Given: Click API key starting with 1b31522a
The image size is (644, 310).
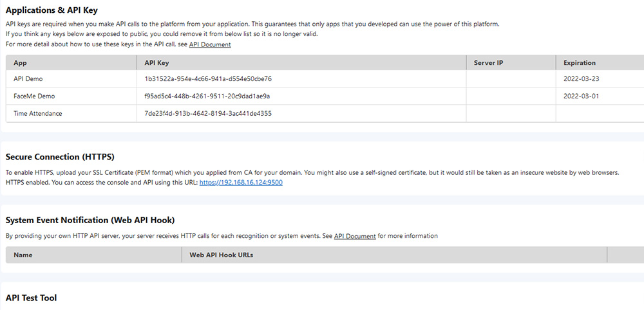Looking at the screenshot, I should pyautogui.click(x=208, y=78).
